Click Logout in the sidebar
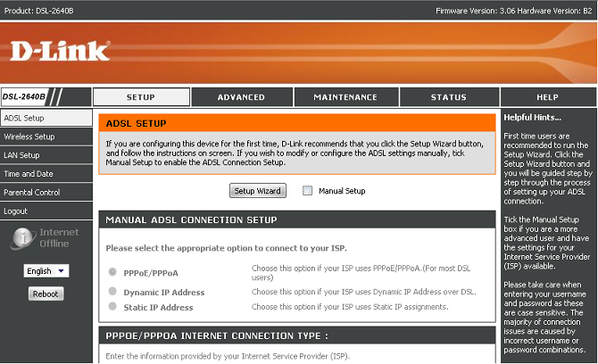The width and height of the screenshot is (598, 364). [46, 211]
